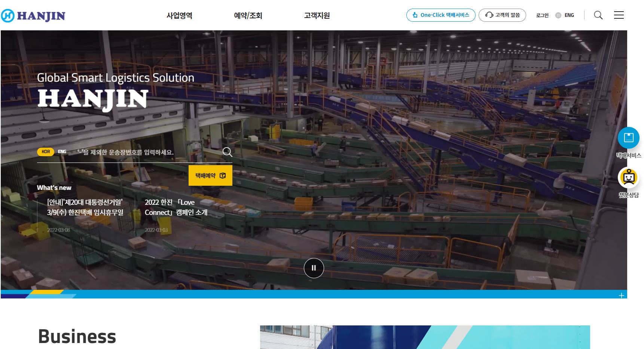Select ENG tracking language toggle
This screenshot has height=349, width=644.
[62, 152]
